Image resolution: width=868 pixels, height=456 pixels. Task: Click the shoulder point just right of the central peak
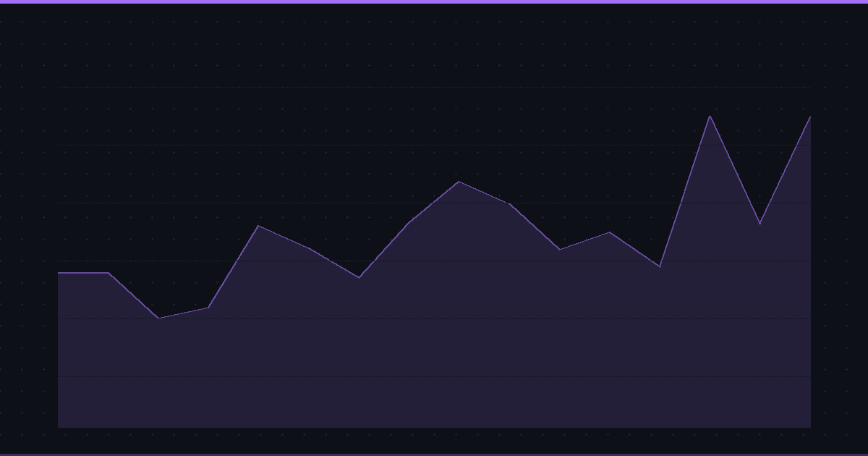[x=509, y=204]
